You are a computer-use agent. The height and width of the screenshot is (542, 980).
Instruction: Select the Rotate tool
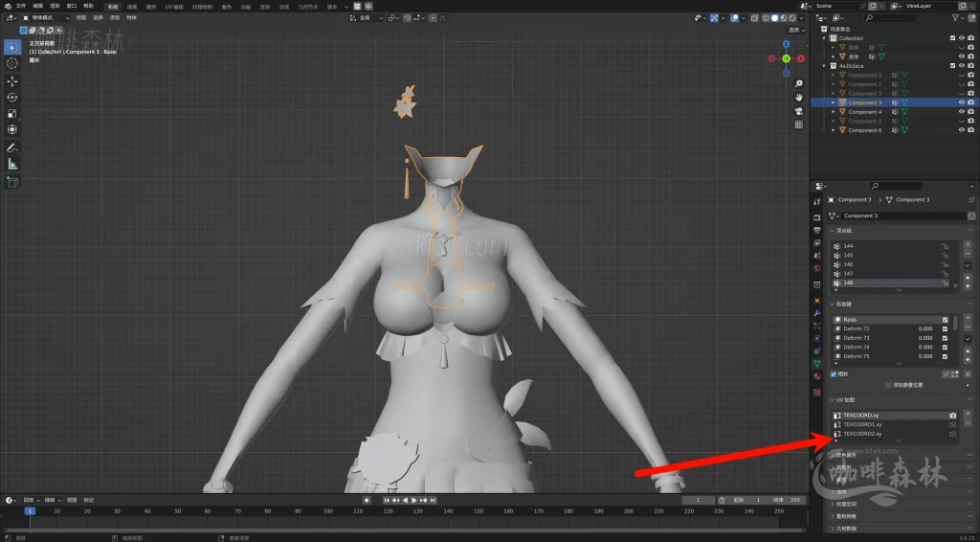click(x=11, y=97)
